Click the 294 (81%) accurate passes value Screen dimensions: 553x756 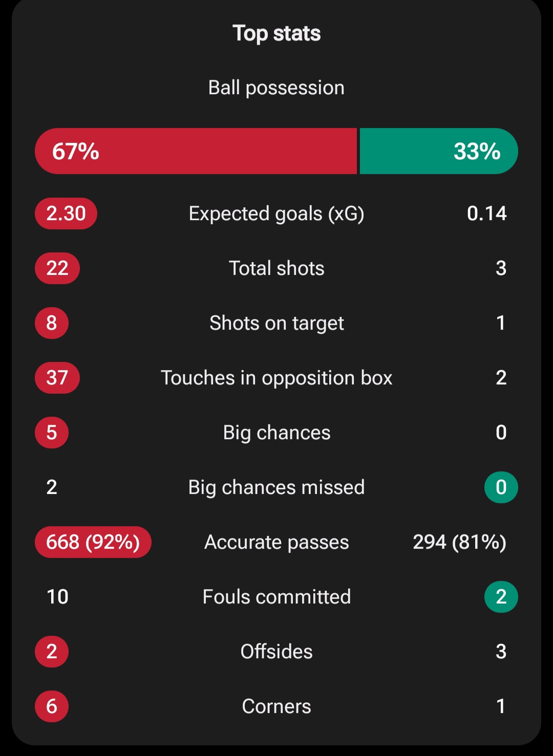coord(460,542)
